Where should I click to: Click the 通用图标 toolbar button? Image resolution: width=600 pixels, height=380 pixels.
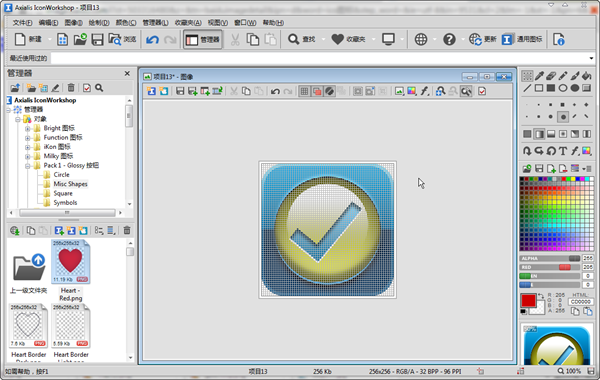point(522,39)
